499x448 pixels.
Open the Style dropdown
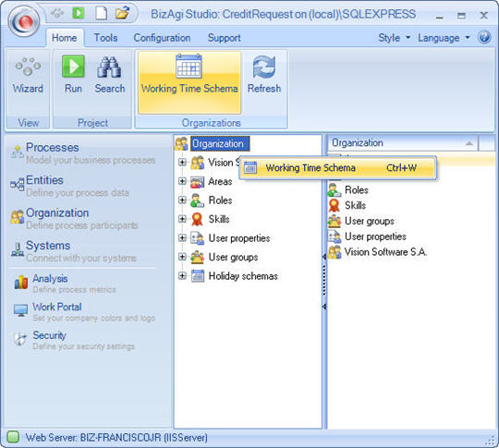tap(394, 38)
